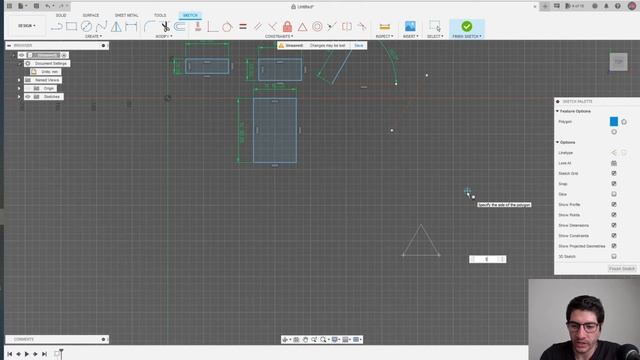Screen dimensions: 640x360
Task: Open the Design workspace dropdown
Action: (x=27, y=26)
